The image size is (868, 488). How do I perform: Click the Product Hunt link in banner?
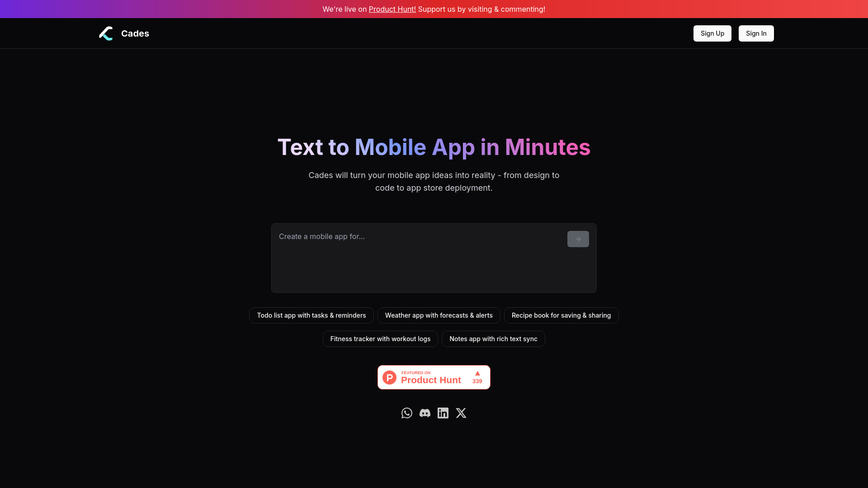click(x=392, y=9)
